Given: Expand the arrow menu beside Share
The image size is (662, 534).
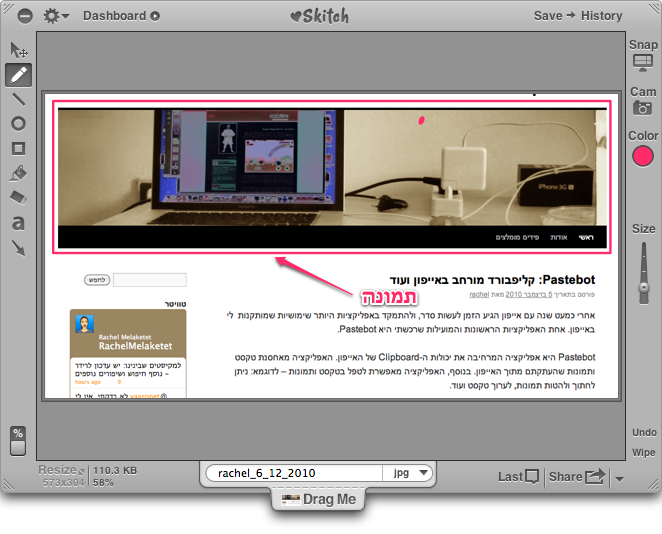Looking at the screenshot, I should pos(620,478).
